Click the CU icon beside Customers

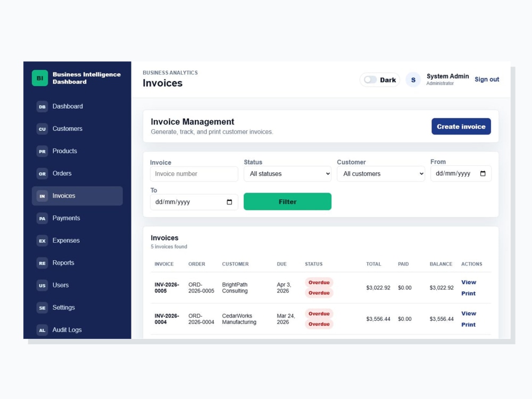point(42,129)
